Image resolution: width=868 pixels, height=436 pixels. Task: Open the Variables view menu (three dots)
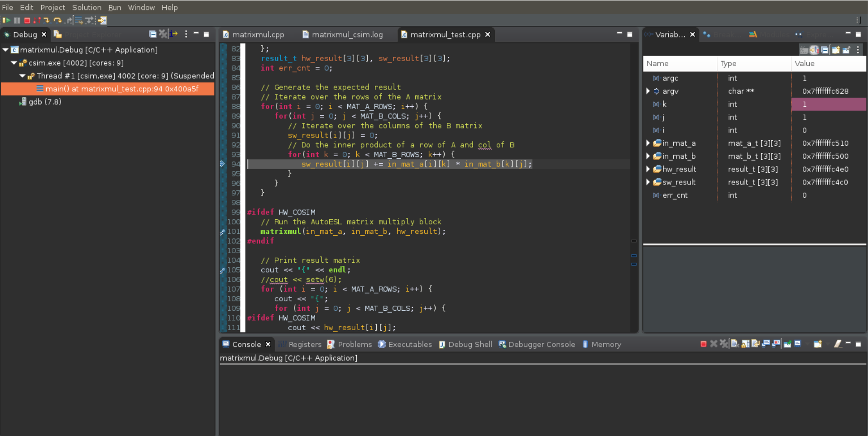[x=858, y=50]
